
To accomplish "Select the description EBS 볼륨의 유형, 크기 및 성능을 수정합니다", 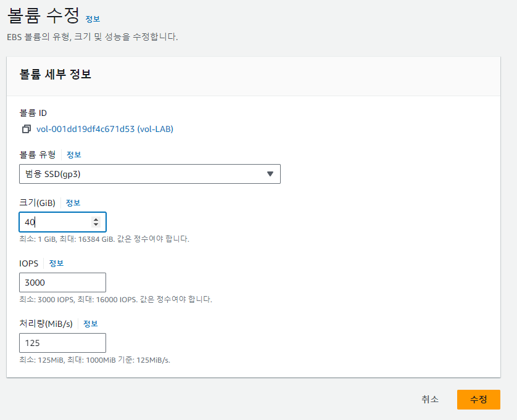I will click(93, 36).
